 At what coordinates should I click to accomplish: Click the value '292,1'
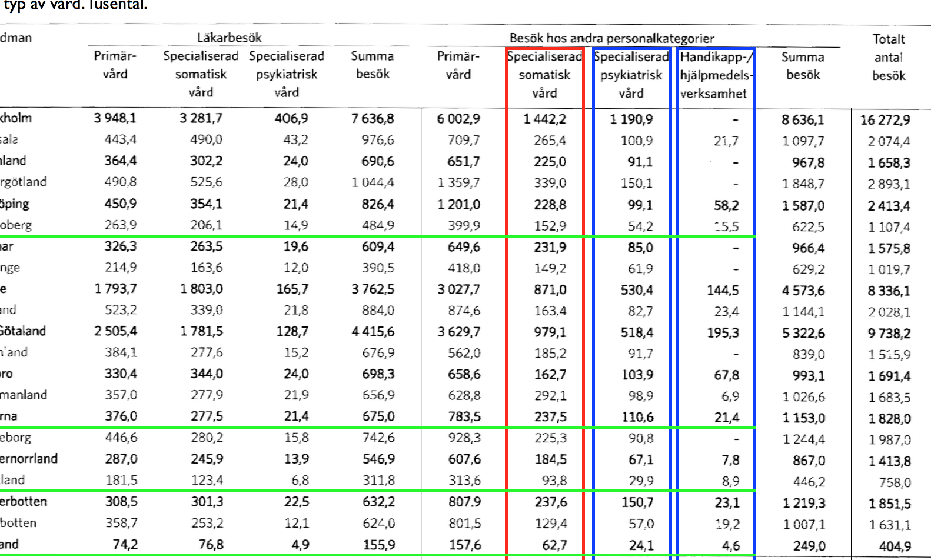tap(550, 396)
